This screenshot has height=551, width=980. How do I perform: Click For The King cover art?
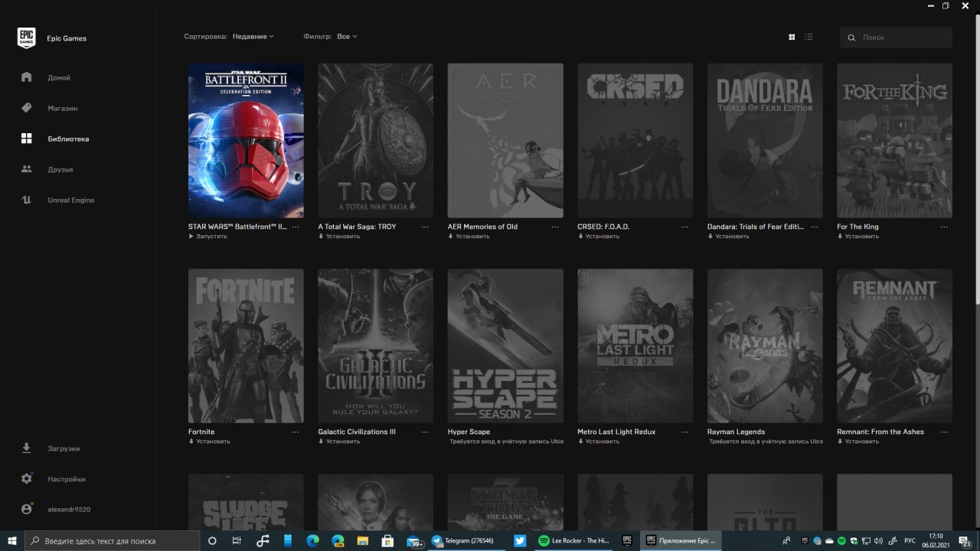(895, 141)
